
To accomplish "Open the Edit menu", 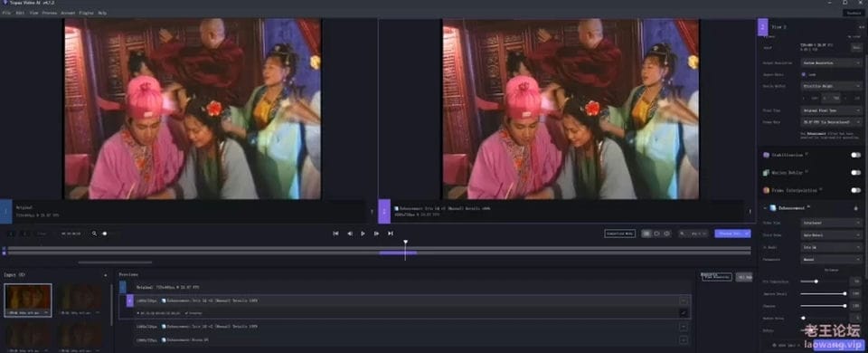I will [x=20, y=12].
